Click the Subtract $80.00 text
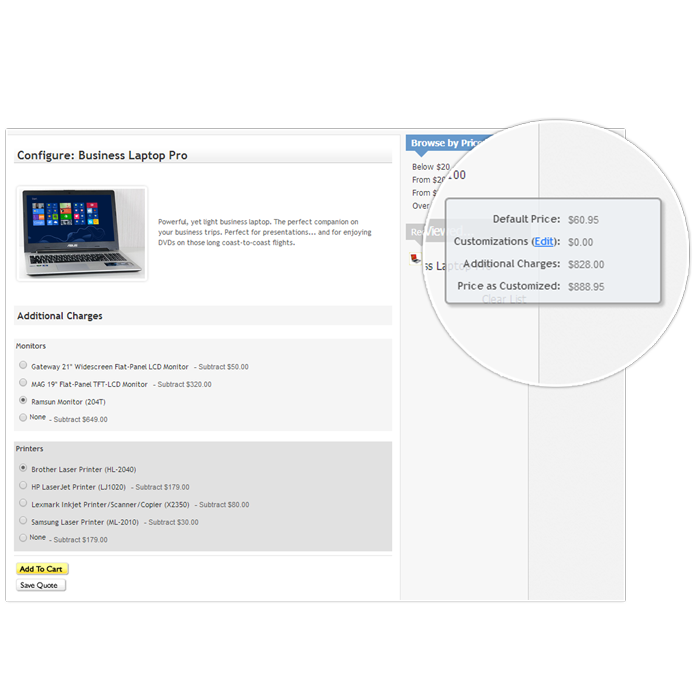 (x=224, y=505)
